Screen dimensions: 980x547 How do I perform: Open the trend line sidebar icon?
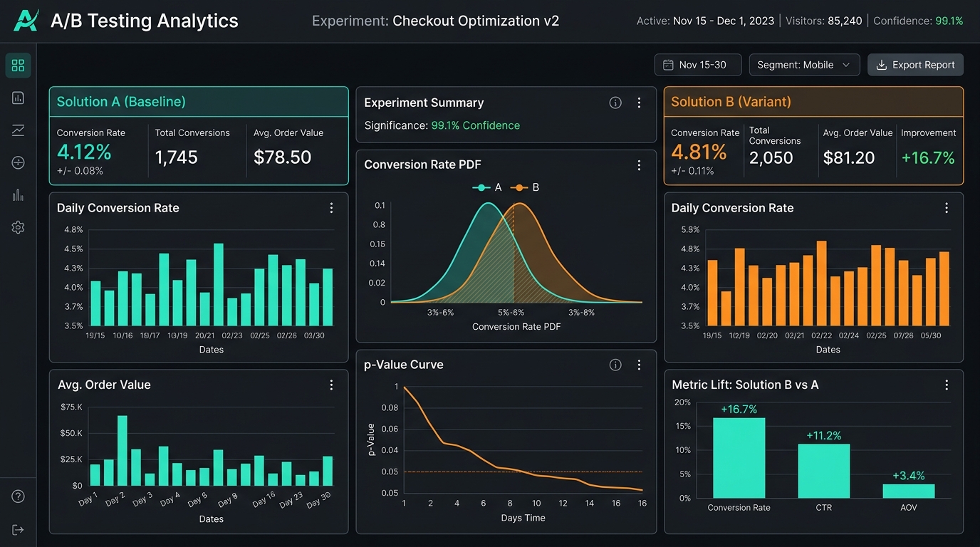19,130
